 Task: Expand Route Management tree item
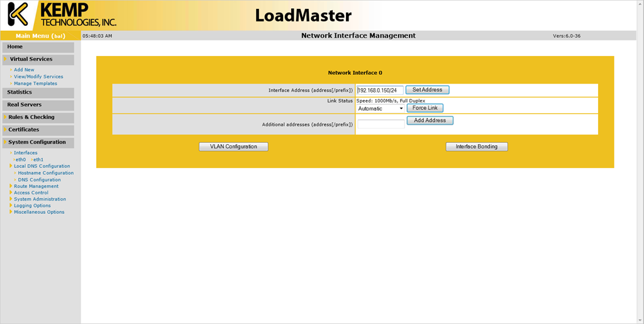[x=36, y=186]
